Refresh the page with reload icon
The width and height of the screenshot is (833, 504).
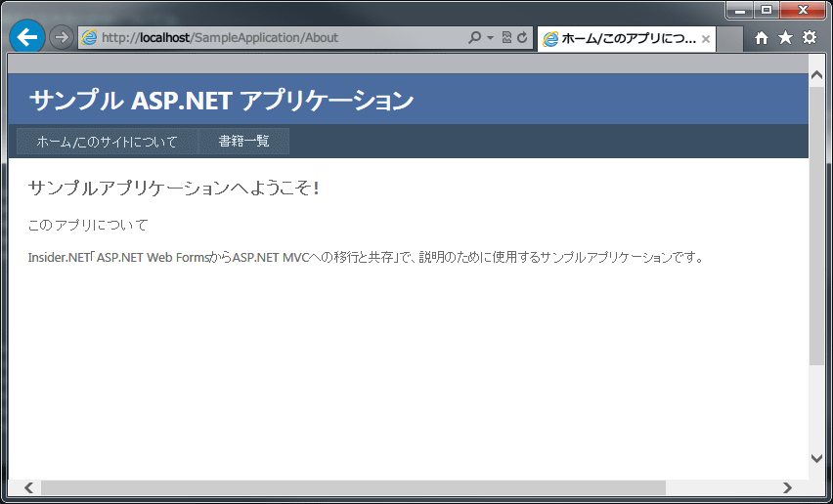click(522, 38)
